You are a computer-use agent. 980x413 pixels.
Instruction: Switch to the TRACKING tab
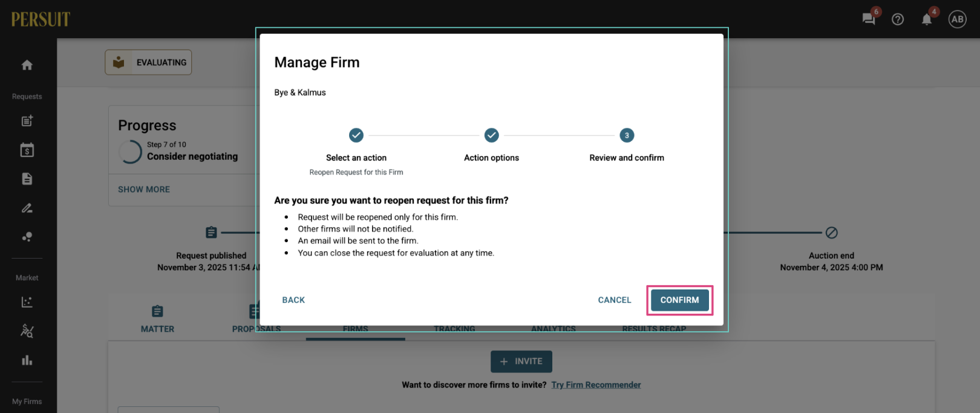(x=454, y=329)
